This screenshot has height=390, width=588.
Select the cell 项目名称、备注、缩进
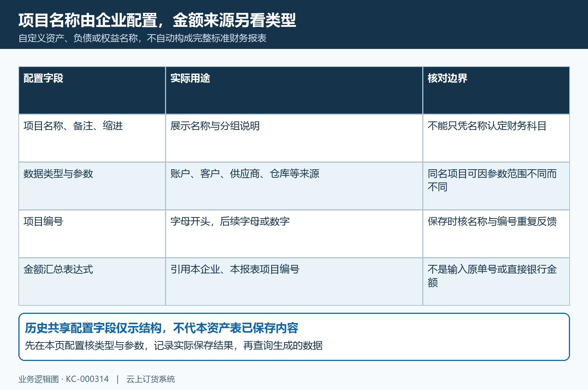92,138
